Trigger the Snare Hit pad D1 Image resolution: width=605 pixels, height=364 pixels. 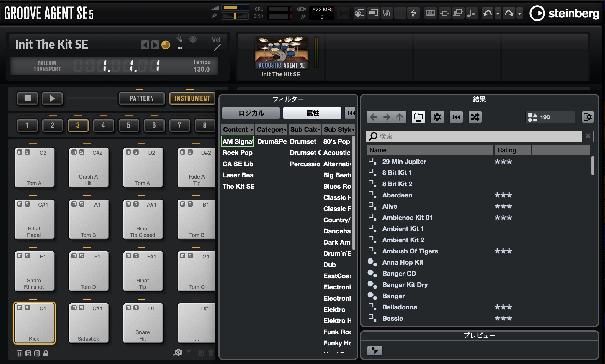[143, 323]
